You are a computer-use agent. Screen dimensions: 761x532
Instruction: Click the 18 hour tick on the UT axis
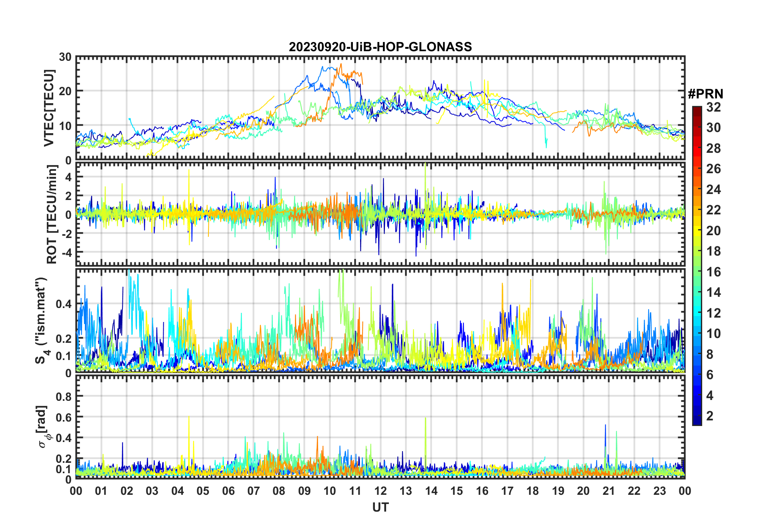[533, 491]
